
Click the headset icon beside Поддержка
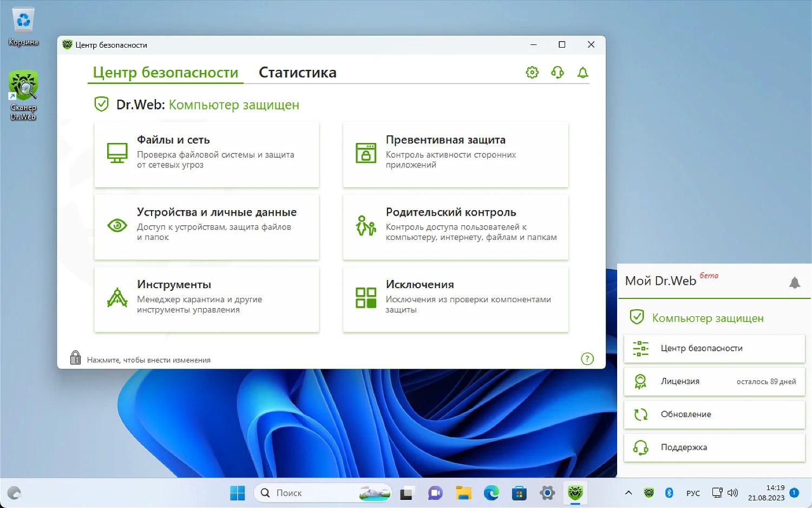[640, 447]
